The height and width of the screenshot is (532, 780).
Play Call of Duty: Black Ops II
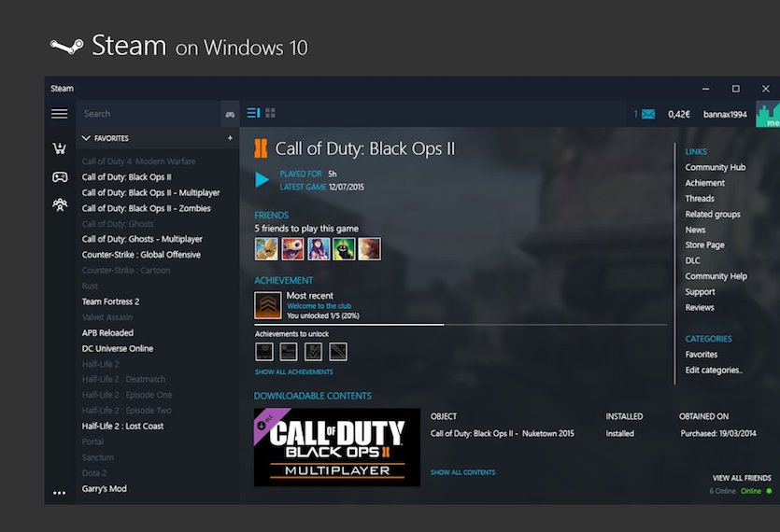[x=262, y=179]
